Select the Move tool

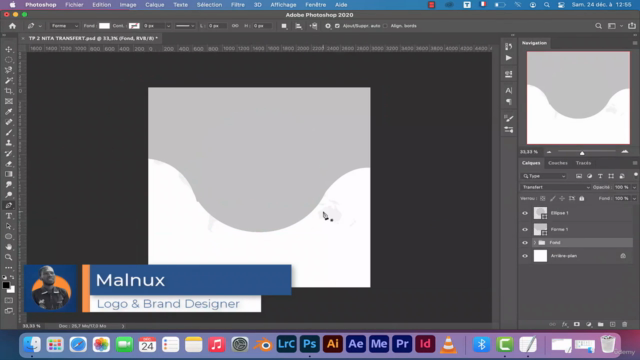click(9, 49)
